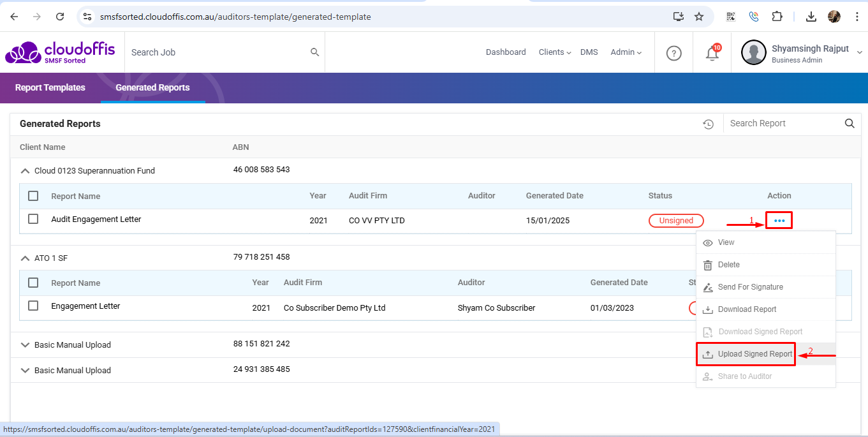Click the 01/03/2023 generated date
The width and height of the screenshot is (868, 437).
pos(612,307)
